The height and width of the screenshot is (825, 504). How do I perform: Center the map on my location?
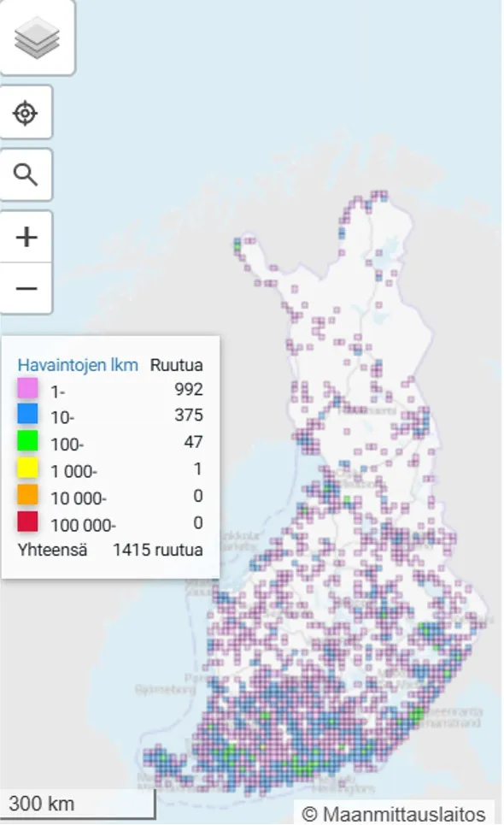pyautogui.click(x=26, y=113)
